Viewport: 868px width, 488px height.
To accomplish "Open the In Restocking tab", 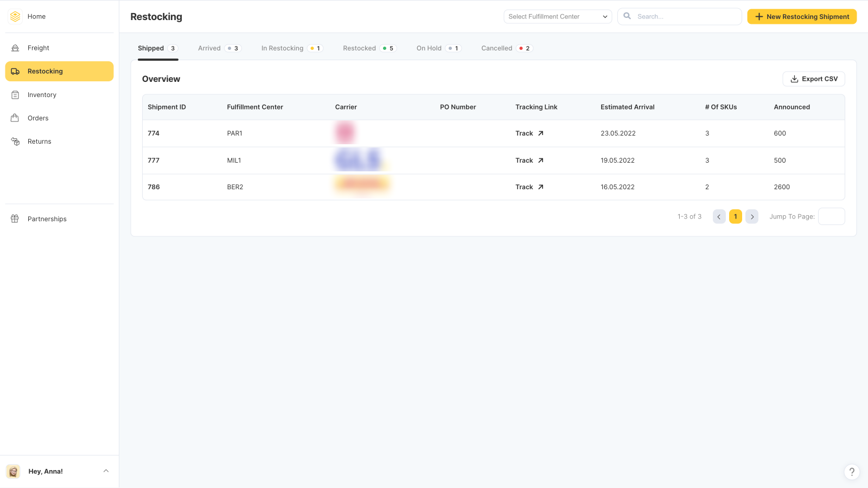I will point(282,48).
